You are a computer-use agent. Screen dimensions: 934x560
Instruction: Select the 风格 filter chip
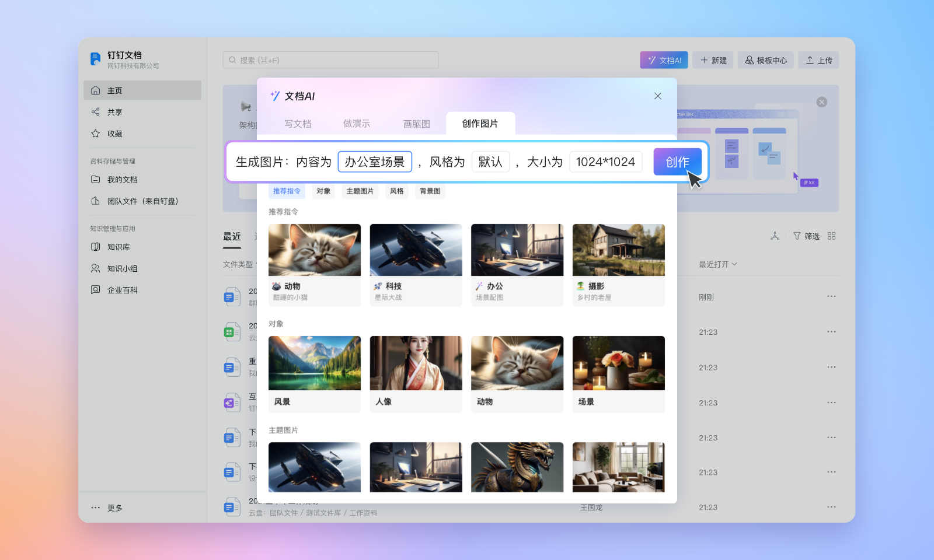[x=397, y=191]
